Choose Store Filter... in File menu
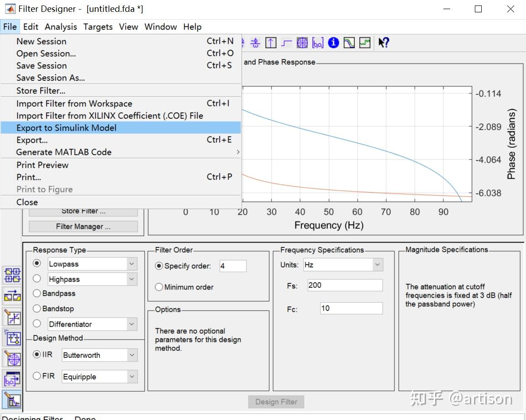This screenshot has width=526, height=420. click(x=121, y=90)
